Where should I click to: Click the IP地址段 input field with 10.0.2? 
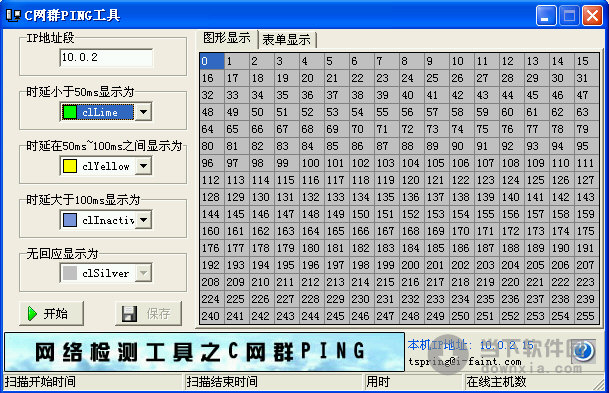point(106,57)
